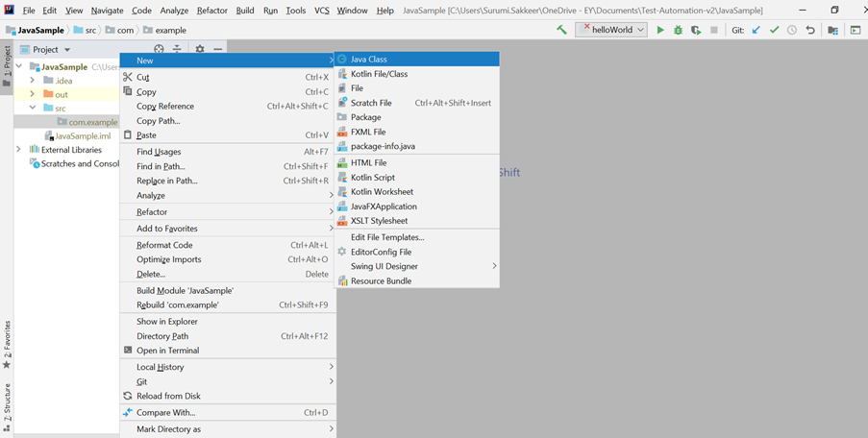Image resolution: width=868 pixels, height=438 pixels.
Task: Open Project panel gear settings
Action: pos(200,49)
